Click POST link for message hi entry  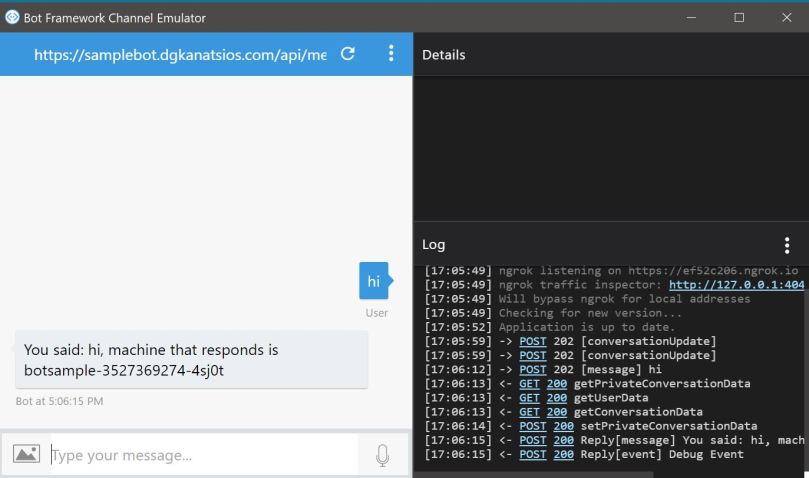[x=532, y=369]
